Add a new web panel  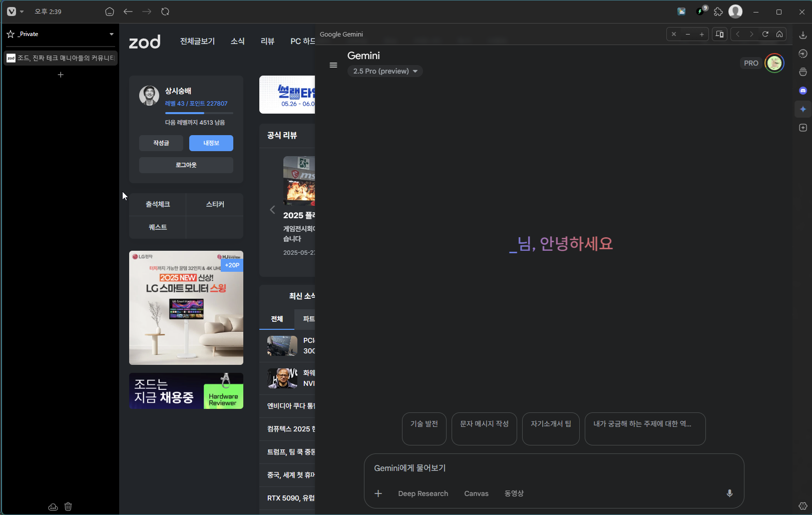pos(803,128)
